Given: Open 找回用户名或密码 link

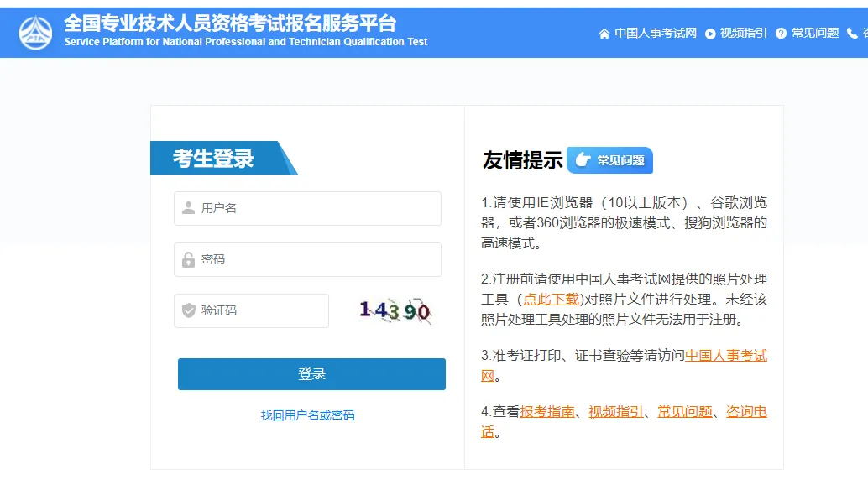Looking at the screenshot, I should [x=308, y=415].
